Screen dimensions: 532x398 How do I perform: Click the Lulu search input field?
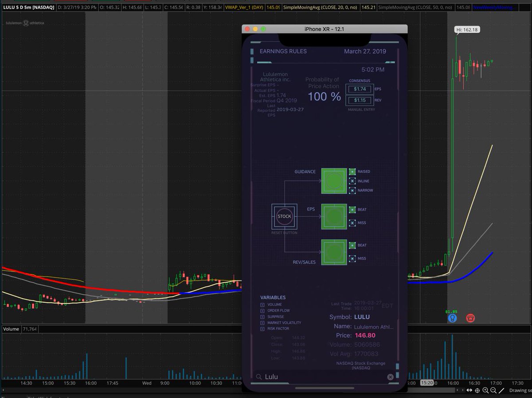pyautogui.click(x=325, y=377)
